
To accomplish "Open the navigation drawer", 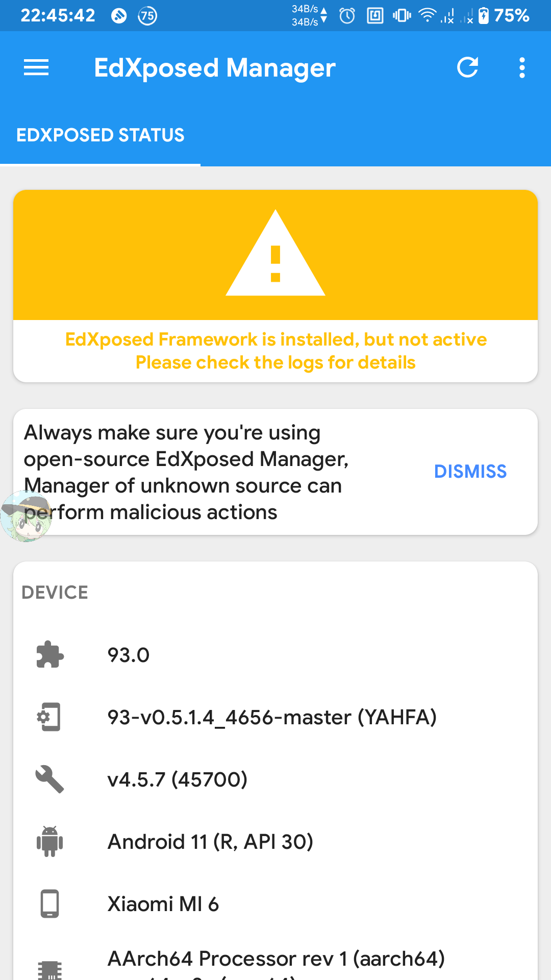I will click(x=36, y=67).
